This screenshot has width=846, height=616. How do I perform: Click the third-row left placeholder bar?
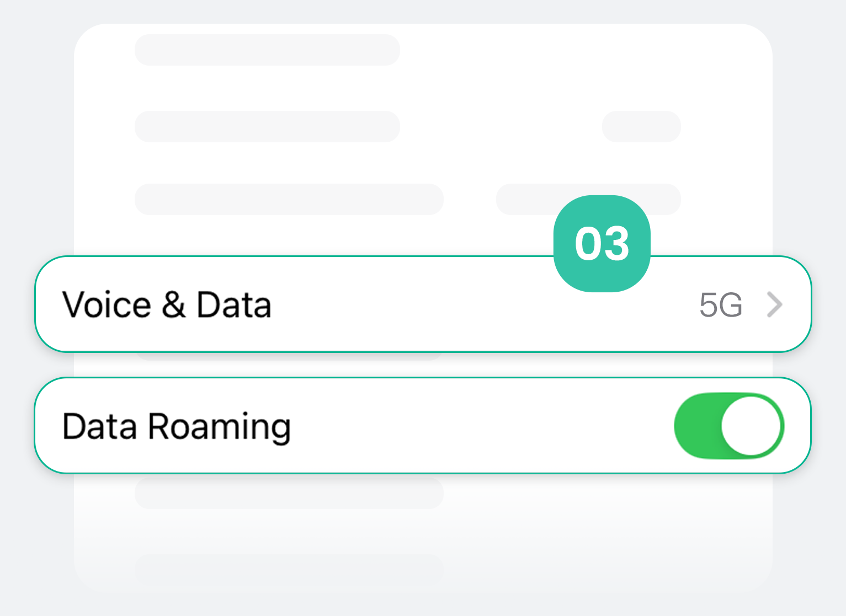[289, 199]
